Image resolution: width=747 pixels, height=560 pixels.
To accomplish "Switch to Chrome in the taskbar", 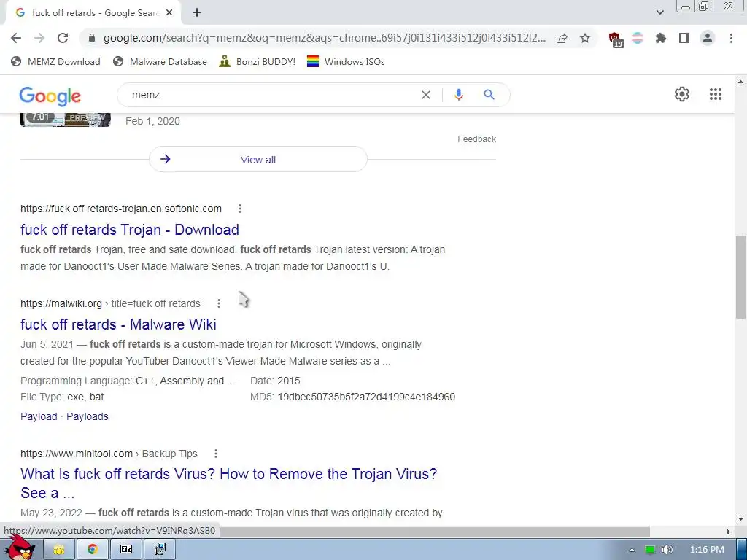I will tap(93, 550).
